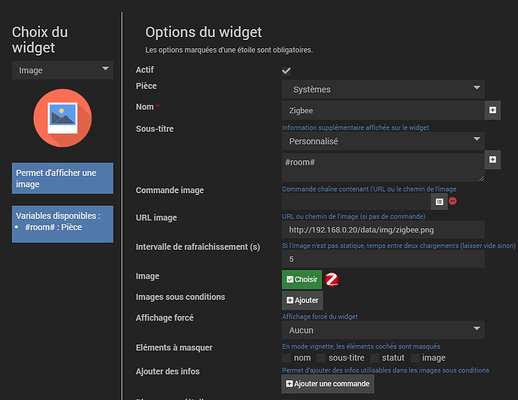This screenshot has width=518, height=400.
Task: Click the 'Les options marquées d'une étoile' notice
Action: 229,50
